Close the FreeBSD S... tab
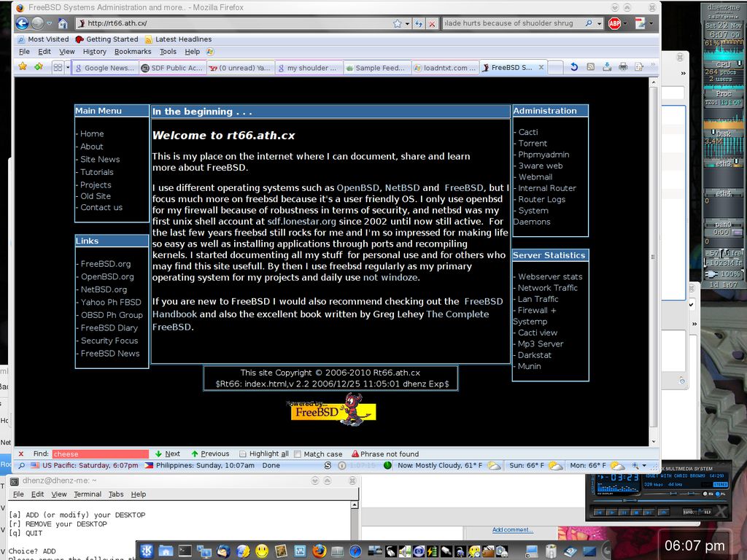 [x=541, y=68]
